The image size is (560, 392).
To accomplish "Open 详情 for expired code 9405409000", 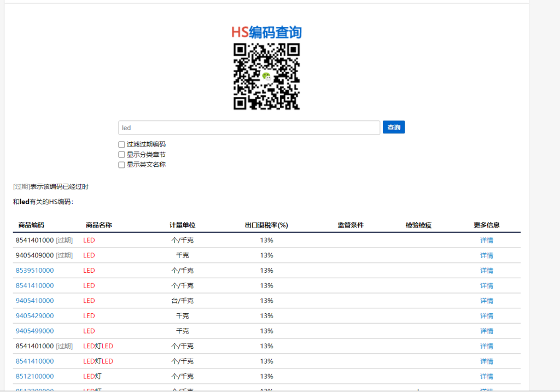I will click(486, 255).
